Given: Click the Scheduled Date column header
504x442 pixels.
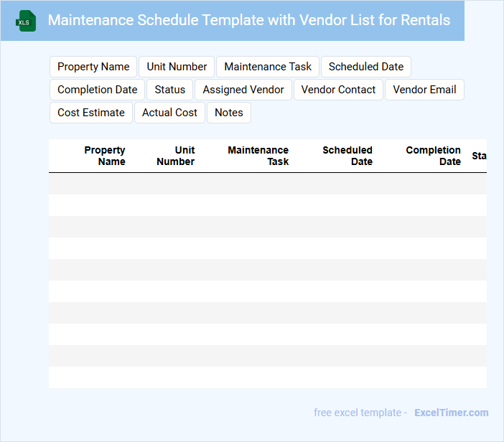Looking at the screenshot, I should tap(347, 156).
